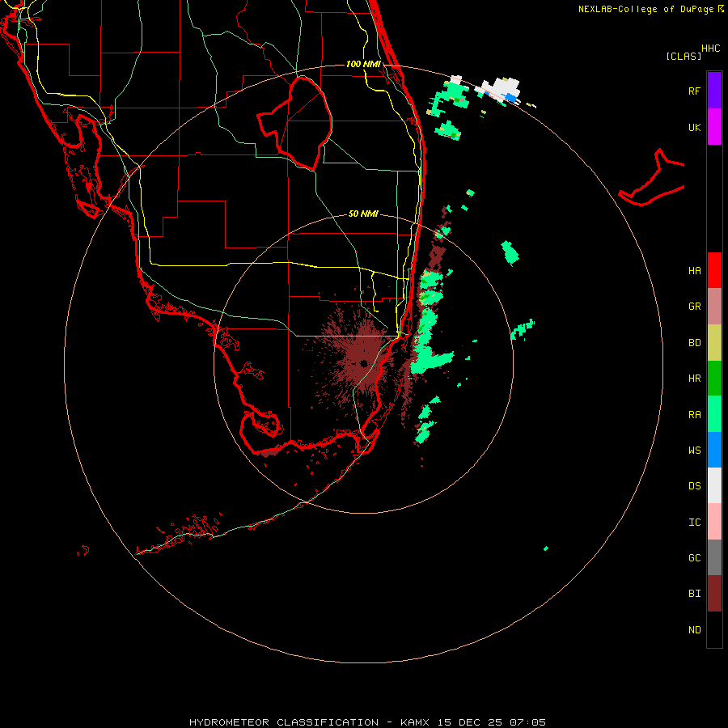Click the 'RF' legend label
The image size is (728, 728).
click(694, 91)
